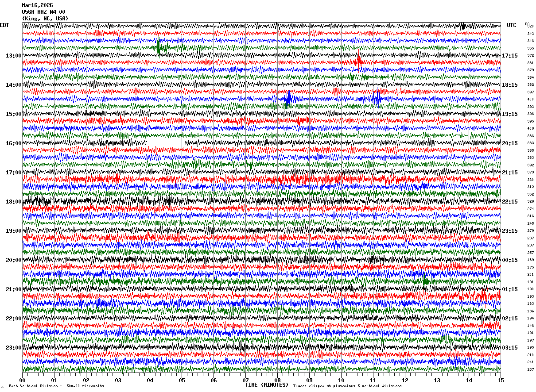Viewport: 536px width, 392px height.
Task: Click minute-axis tick label "11" at chart bottom
Action: [373, 380]
